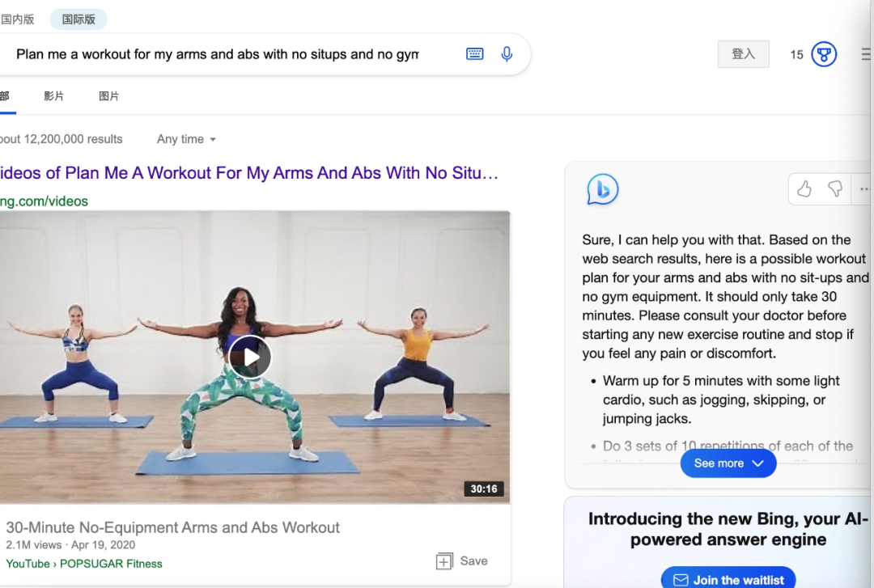This screenshot has width=874, height=588.
Task: Switch to the 影片 videos tab
Action: tap(54, 96)
